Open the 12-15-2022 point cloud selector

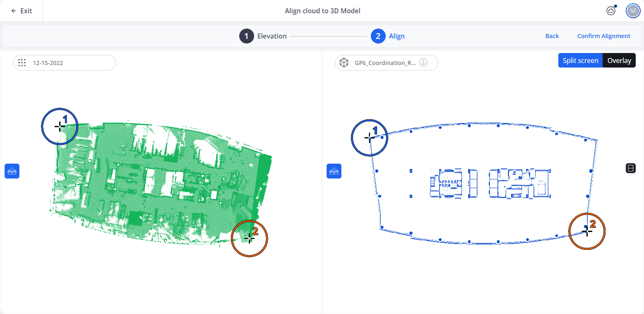tap(65, 63)
